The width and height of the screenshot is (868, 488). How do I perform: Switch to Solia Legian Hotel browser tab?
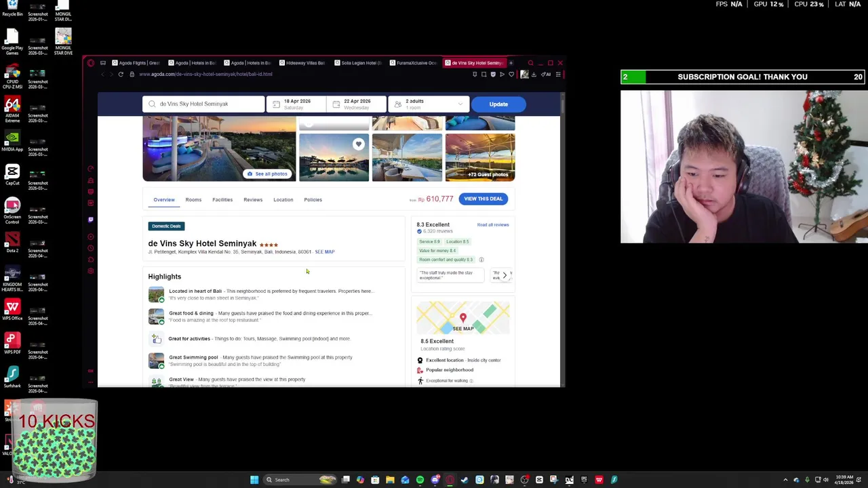coord(357,63)
